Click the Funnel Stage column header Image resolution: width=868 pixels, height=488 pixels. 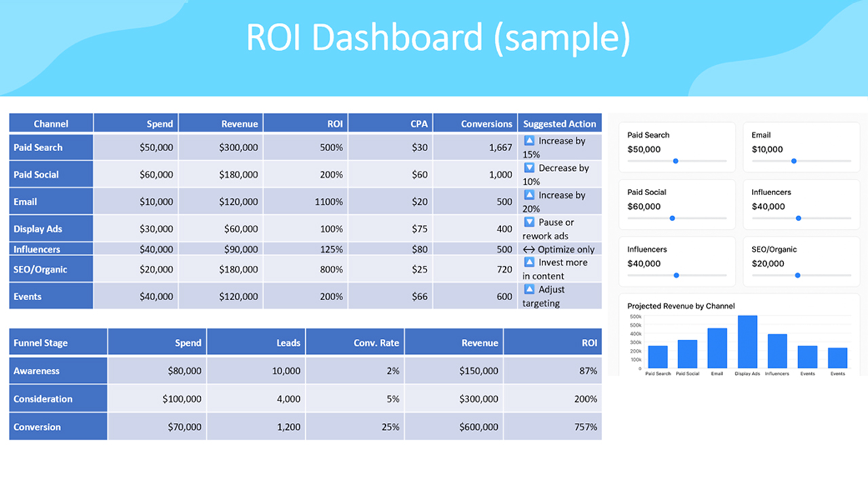click(41, 343)
